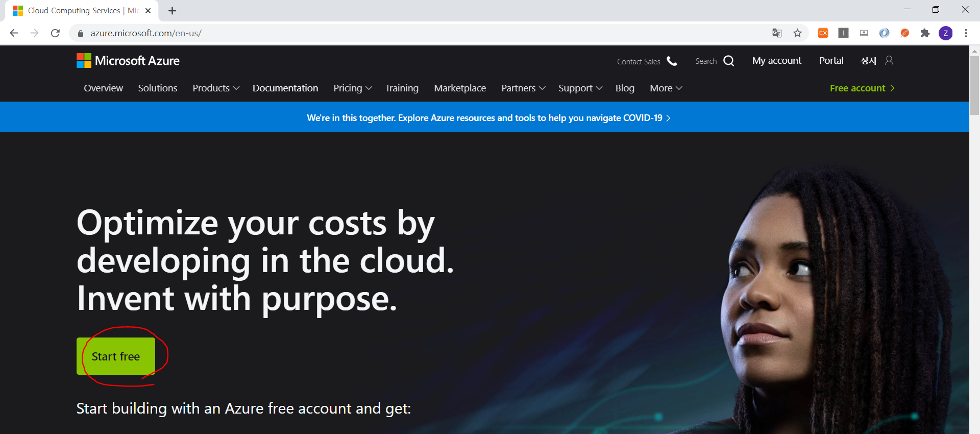
Task: Open the My account link
Action: pyautogui.click(x=777, y=61)
